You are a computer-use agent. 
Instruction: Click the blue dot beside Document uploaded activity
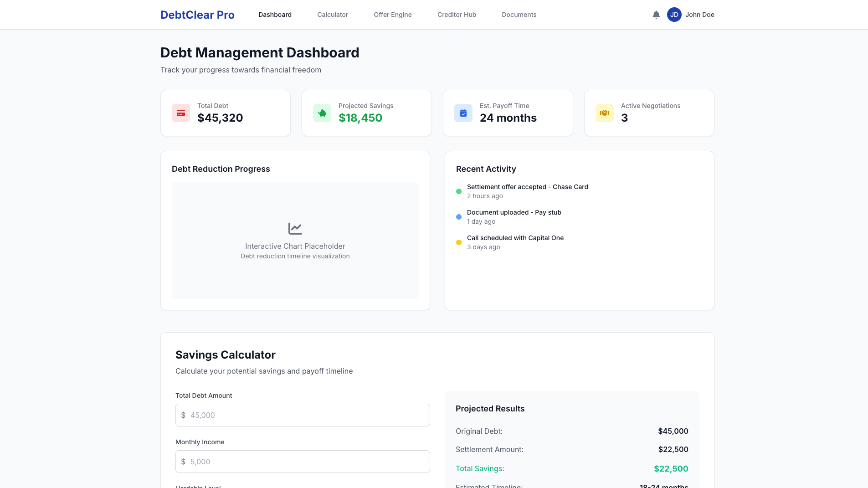point(458,217)
